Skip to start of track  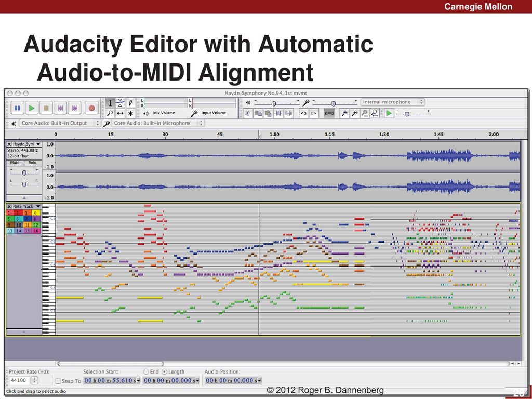[60, 108]
